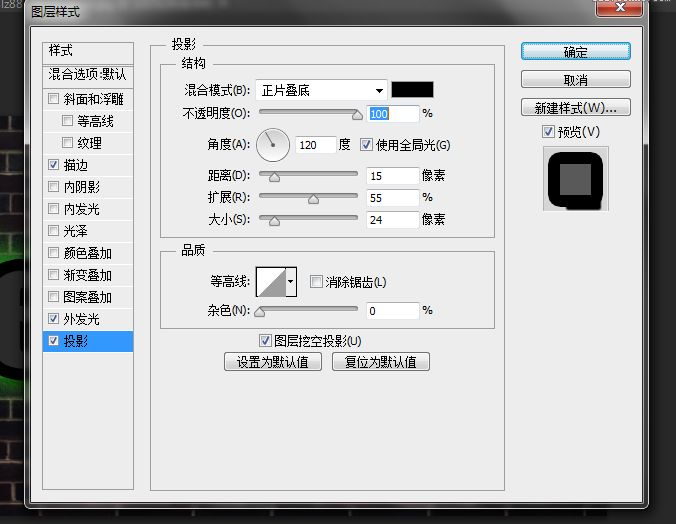Toggle 图层挖空投影 checkbox
The image size is (676, 524).
tap(265, 341)
